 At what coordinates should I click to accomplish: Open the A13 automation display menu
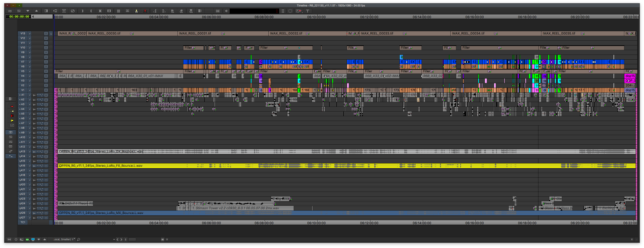[40, 152]
